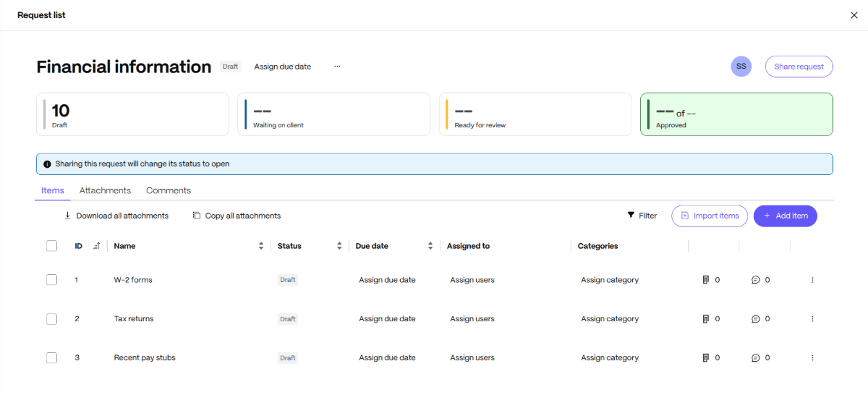Assign category for Tax returns
Screen dimensions: 868x395
coord(610,319)
